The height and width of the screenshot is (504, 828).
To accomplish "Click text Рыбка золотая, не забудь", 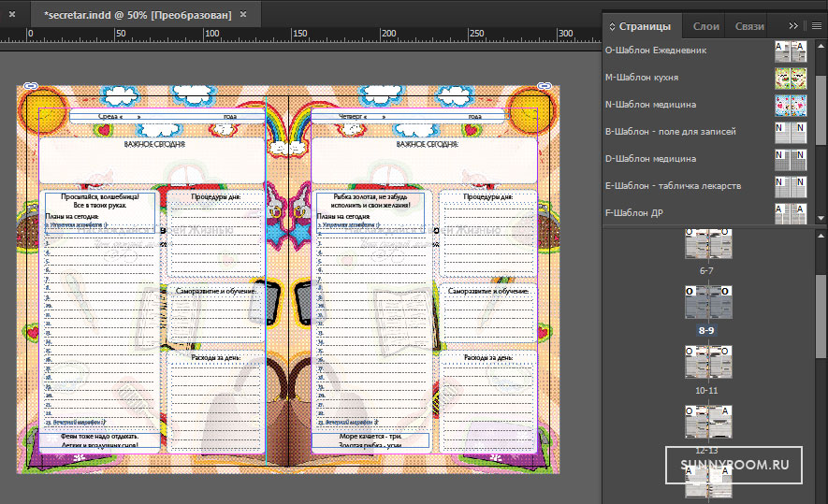I will 370,196.
